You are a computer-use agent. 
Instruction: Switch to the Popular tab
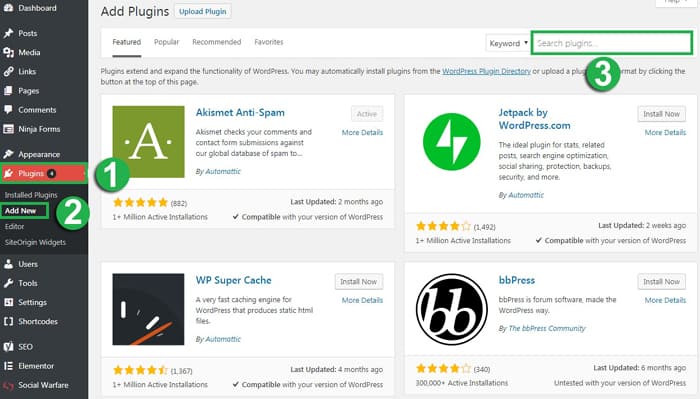click(x=167, y=42)
